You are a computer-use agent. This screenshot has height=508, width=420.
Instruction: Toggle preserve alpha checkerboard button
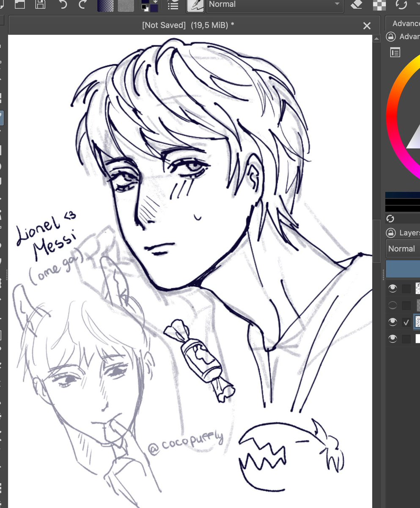[x=379, y=5]
